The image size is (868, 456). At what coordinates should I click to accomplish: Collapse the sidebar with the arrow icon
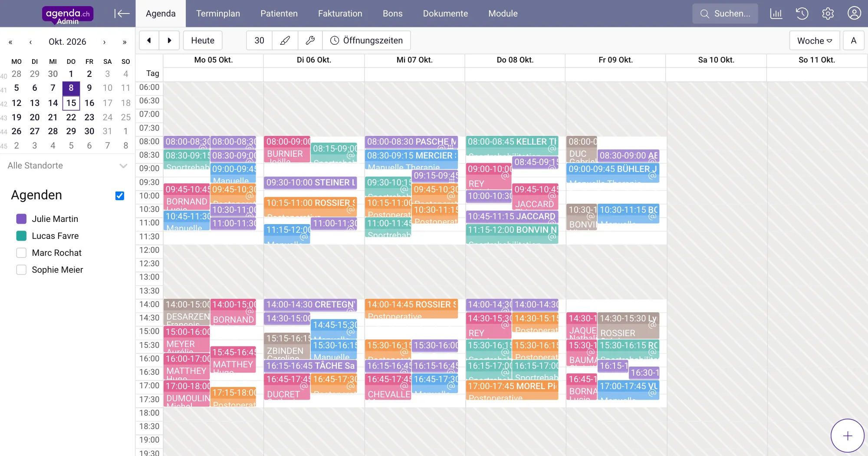pos(122,13)
